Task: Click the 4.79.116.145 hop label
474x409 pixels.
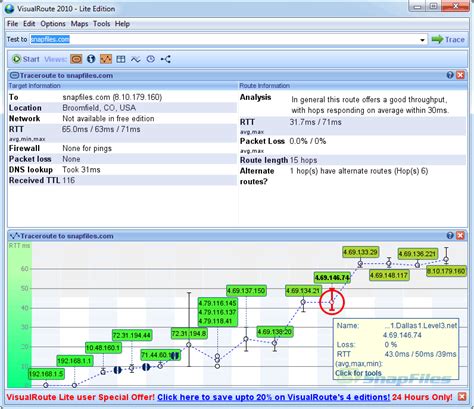Action: (x=217, y=303)
